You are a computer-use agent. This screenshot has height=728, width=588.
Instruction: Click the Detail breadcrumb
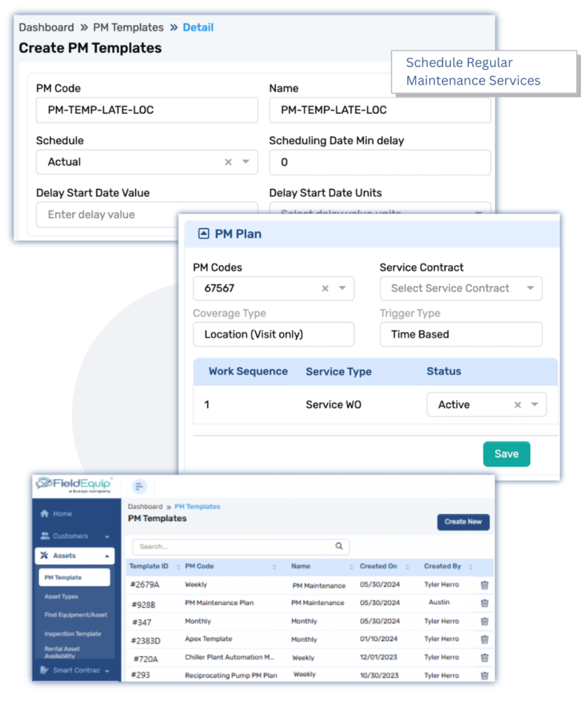(198, 28)
